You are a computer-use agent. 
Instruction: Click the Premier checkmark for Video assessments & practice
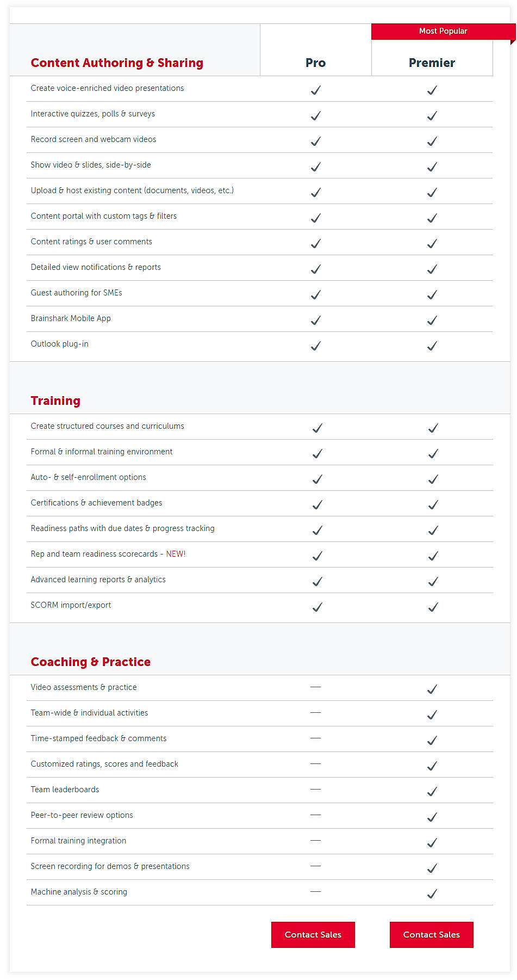tap(432, 688)
